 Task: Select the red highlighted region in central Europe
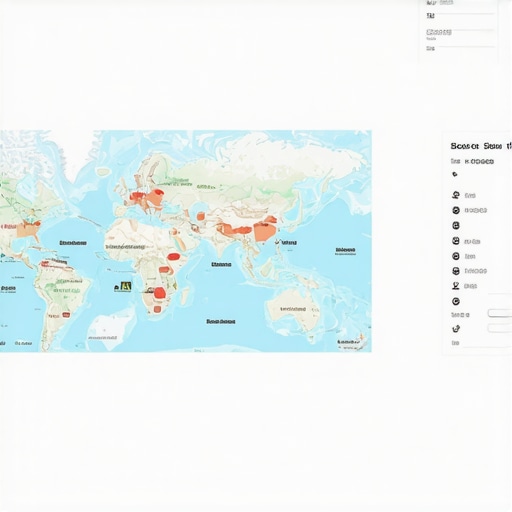pyautogui.click(x=136, y=196)
